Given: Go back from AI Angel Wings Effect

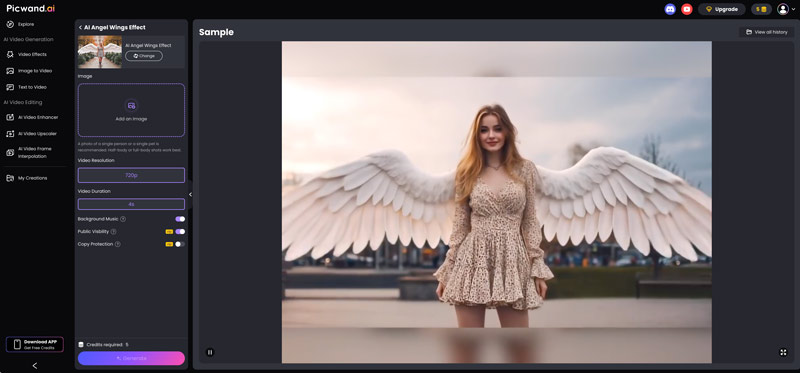Looking at the screenshot, I should (x=80, y=28).
